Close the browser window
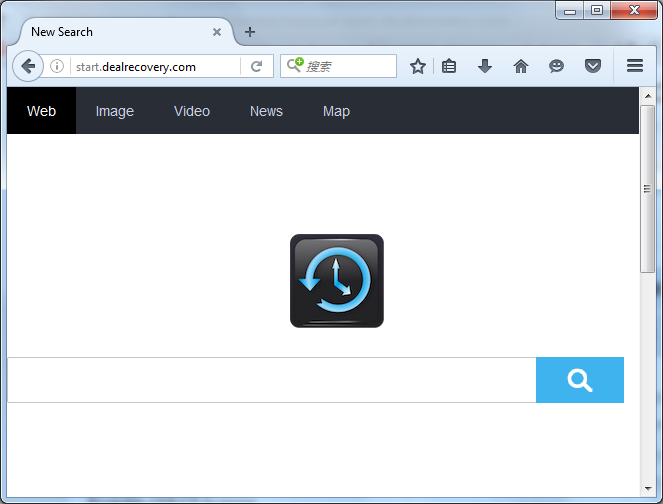Image resolution: width=663 pixels, height=504 pixels. coord(634,11)
